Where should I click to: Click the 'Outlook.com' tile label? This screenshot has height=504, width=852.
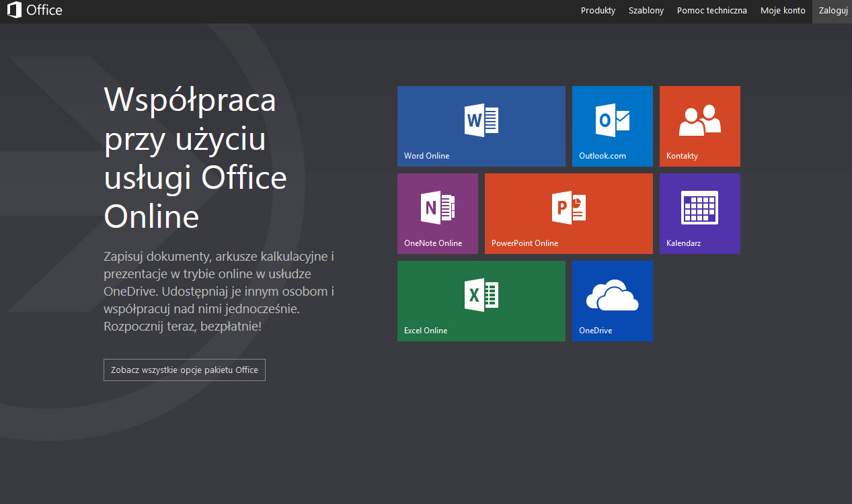(602, 156)
